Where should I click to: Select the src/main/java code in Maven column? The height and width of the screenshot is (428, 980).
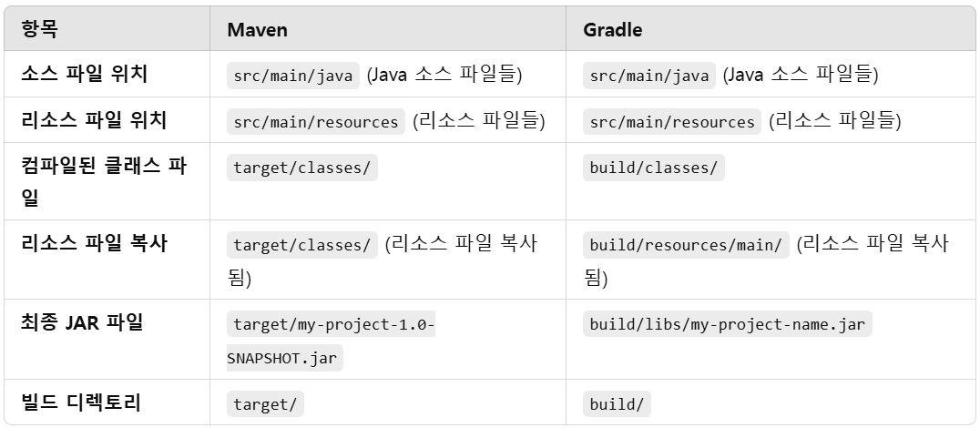click(x=293, y=76)
